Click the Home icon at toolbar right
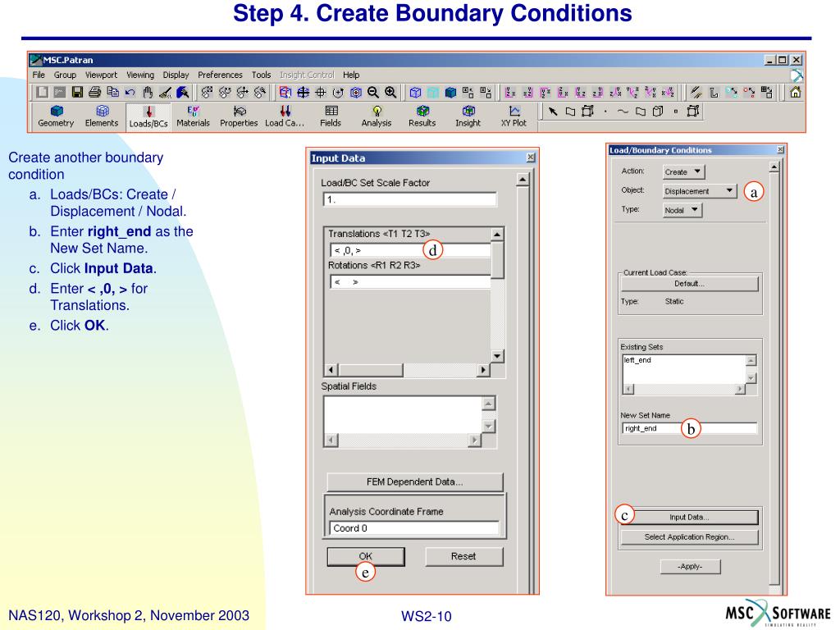The image size is (840, 630). pyautogui.click(x=796, y=93)
